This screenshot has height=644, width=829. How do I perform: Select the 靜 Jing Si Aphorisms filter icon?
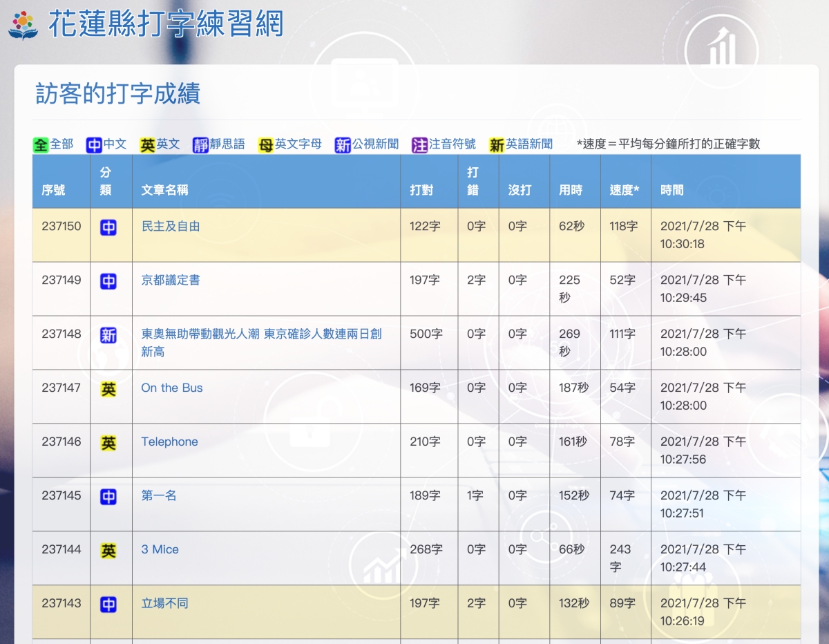tap(200, 145)
